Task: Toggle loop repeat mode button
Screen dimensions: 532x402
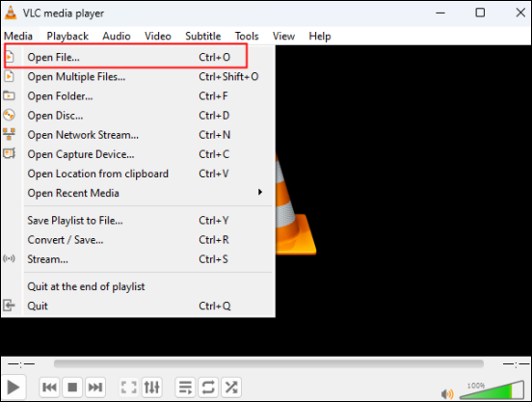Action: click(x=208, y=388)
